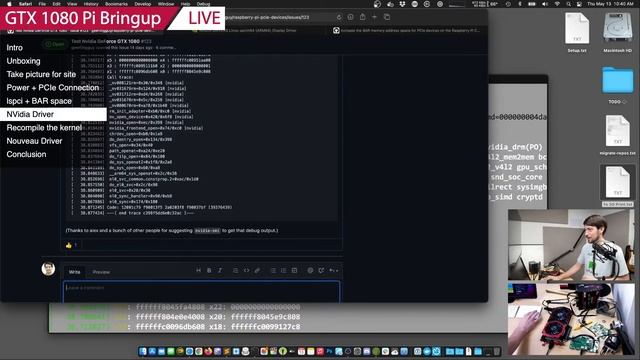
Task: Open Firefox from the Dock
Action: point(208,351)
